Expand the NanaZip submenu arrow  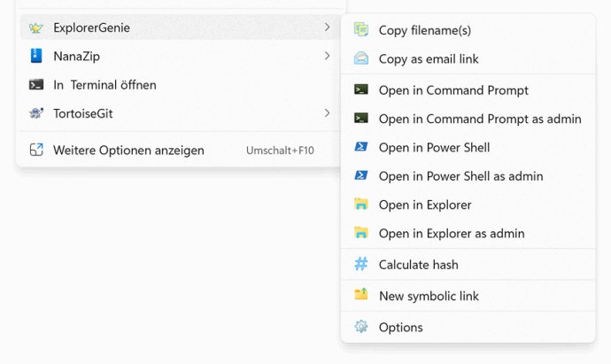pyautogui.click(x=327, y=56)
